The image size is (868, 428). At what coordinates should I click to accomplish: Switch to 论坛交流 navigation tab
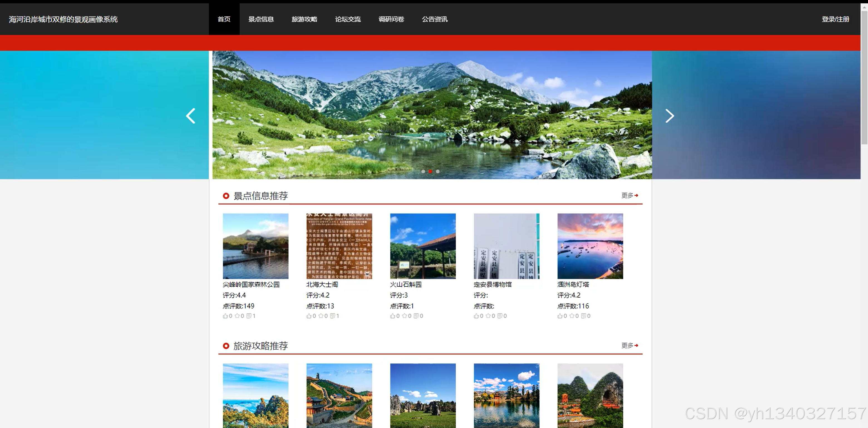[348, 19]
